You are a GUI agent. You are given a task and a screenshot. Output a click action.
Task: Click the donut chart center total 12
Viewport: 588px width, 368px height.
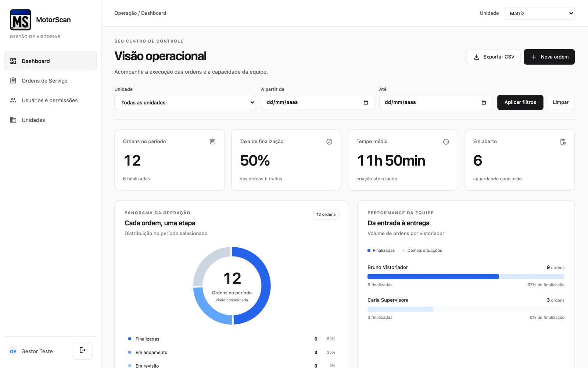click(232, 278)
